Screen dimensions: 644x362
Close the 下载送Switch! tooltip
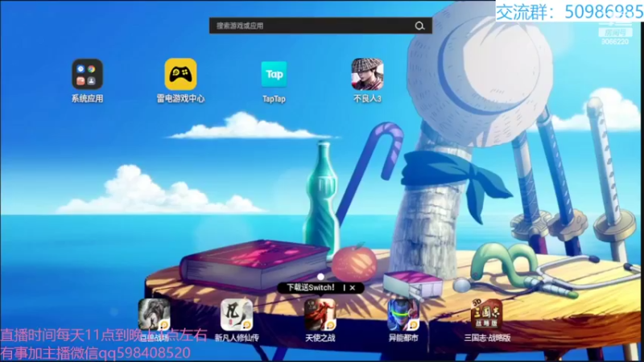(x=353, y=288)
